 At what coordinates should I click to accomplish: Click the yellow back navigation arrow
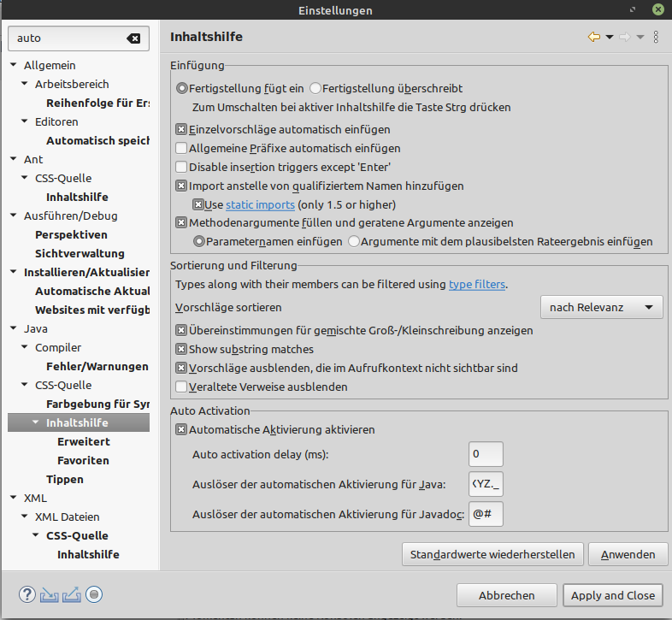tap(593, 37)
